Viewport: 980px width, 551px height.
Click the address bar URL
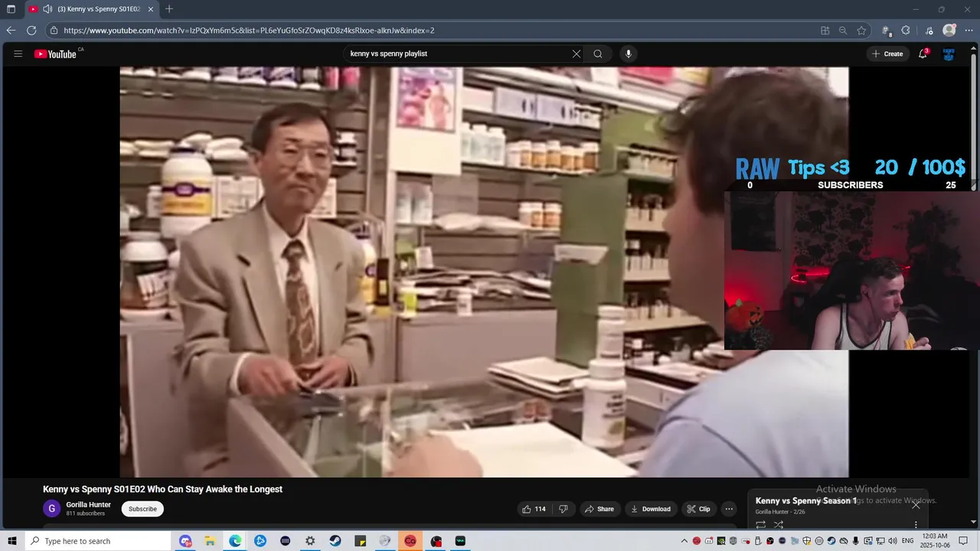[249, 31]
